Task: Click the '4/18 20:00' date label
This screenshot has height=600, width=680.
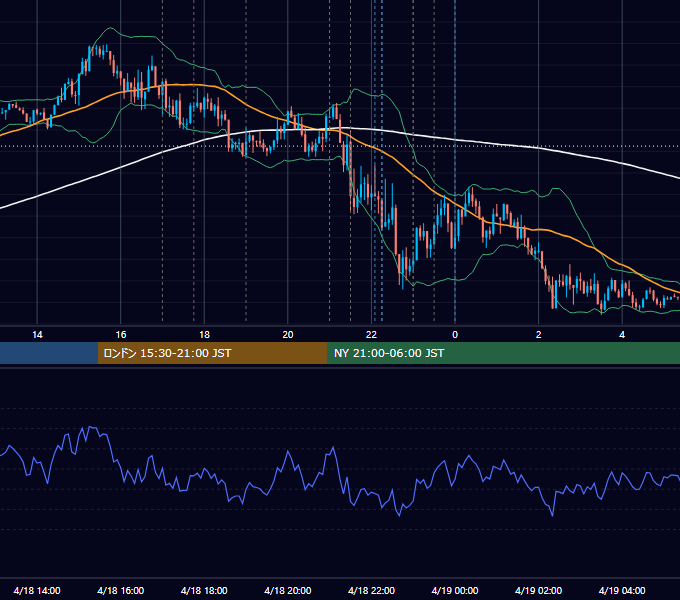Action: [288, 590]
